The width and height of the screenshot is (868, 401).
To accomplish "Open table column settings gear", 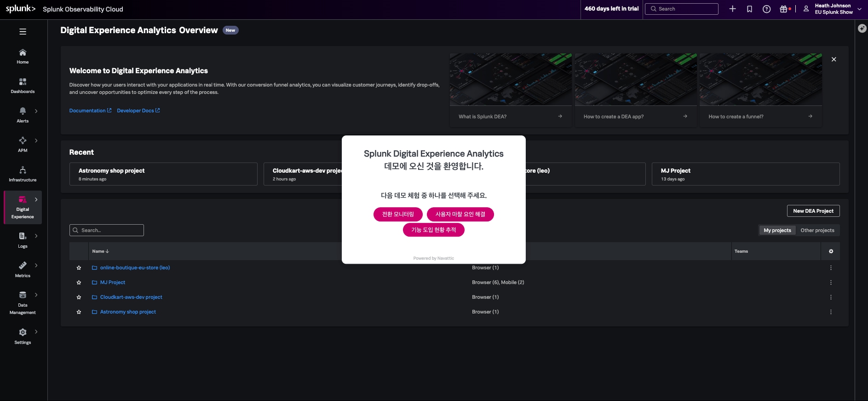I will click(831, 251).
